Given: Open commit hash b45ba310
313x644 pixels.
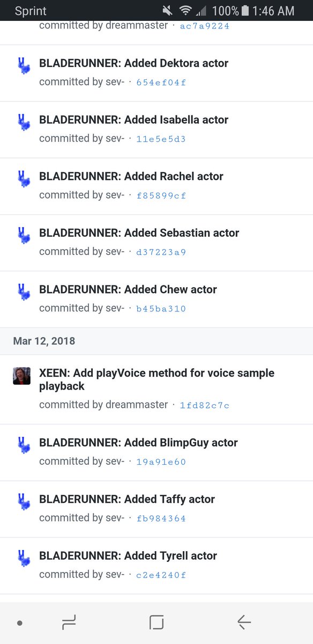Looking at the screenshot, I should point(161,309).
